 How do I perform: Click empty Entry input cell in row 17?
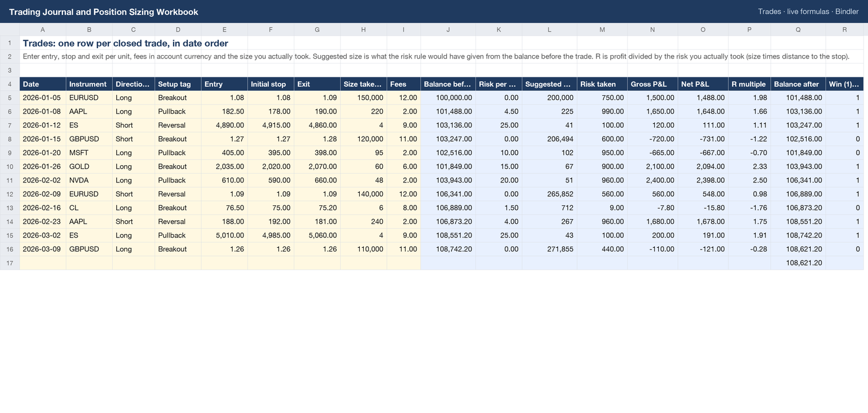click(x=224, y=263)
